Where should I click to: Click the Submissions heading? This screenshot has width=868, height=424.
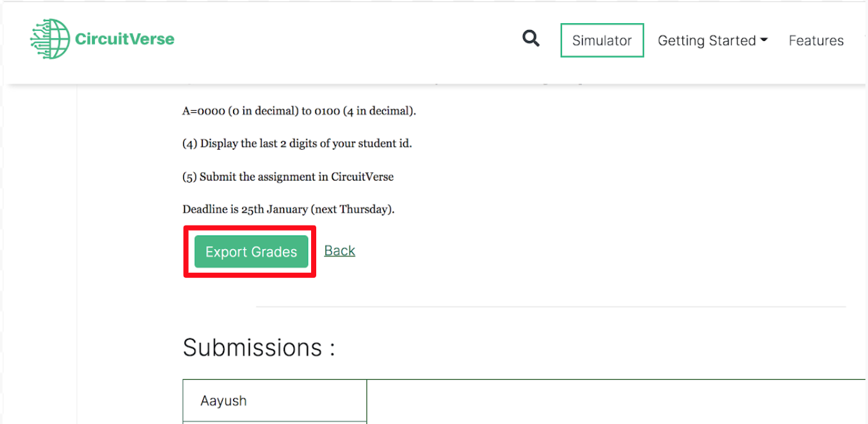259,348
